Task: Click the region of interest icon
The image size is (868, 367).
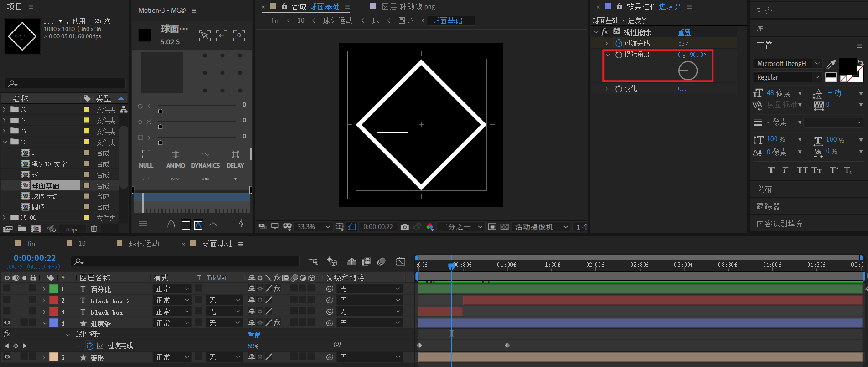Action: (x=492, y=227)
